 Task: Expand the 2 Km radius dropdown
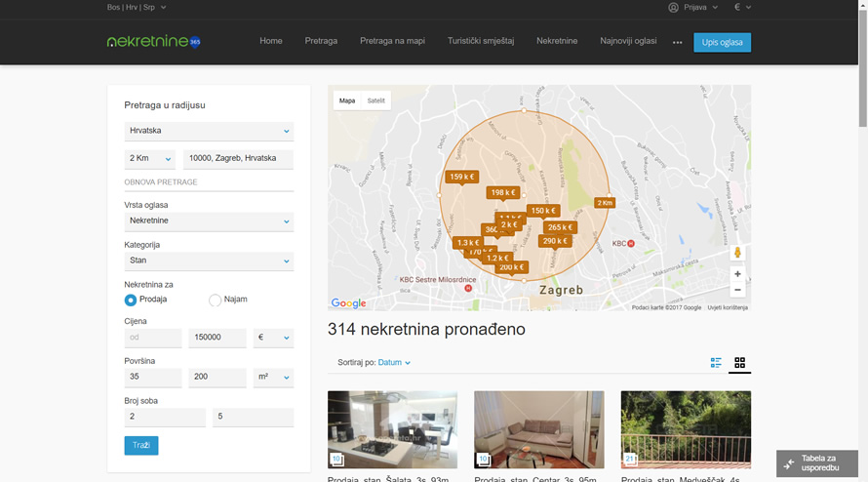pyautogui.click(x=149, y=158)
